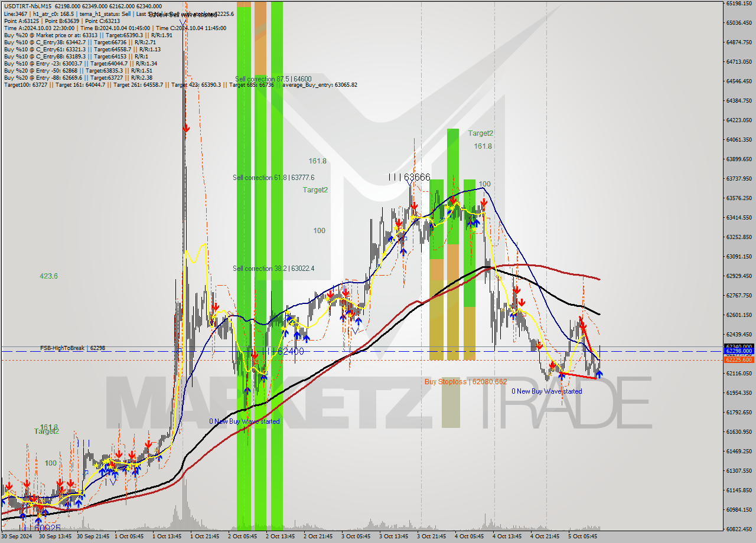Click the 'Target100: 63727' targets summary line
Image resolution: width=756 pixels, height=543 pixels.
pyautogui.click(x=180, y=84)
